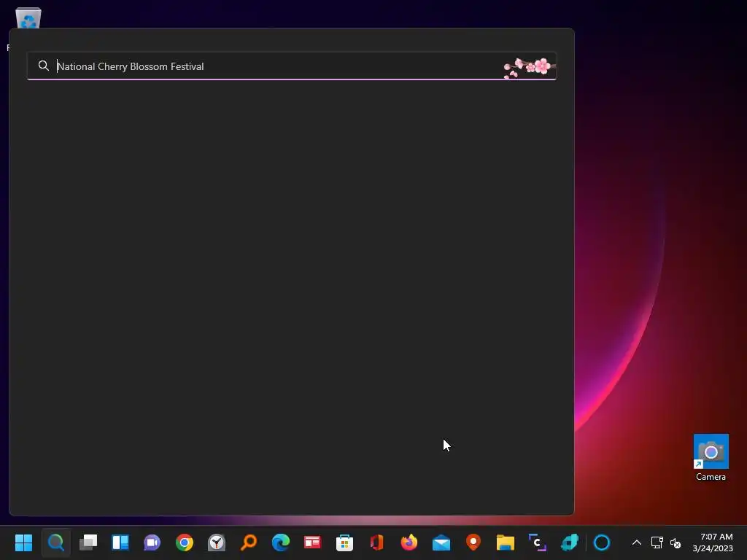Viewport: 747px width, 560px height.
Task: Click the muted volume tray icon
Action: [676, 542]
